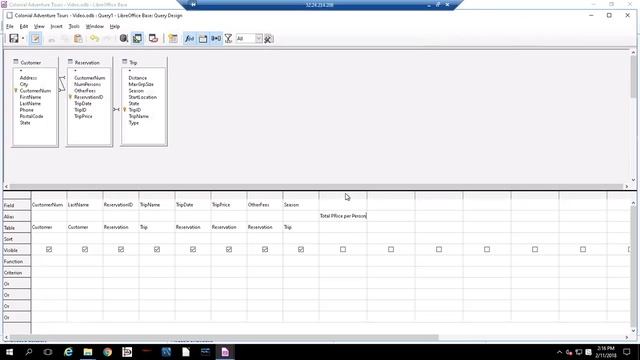Open Google Chrome from the taskbar
Image resolution: width=640 pixels, height=360 pixels.
pos(107,352)
